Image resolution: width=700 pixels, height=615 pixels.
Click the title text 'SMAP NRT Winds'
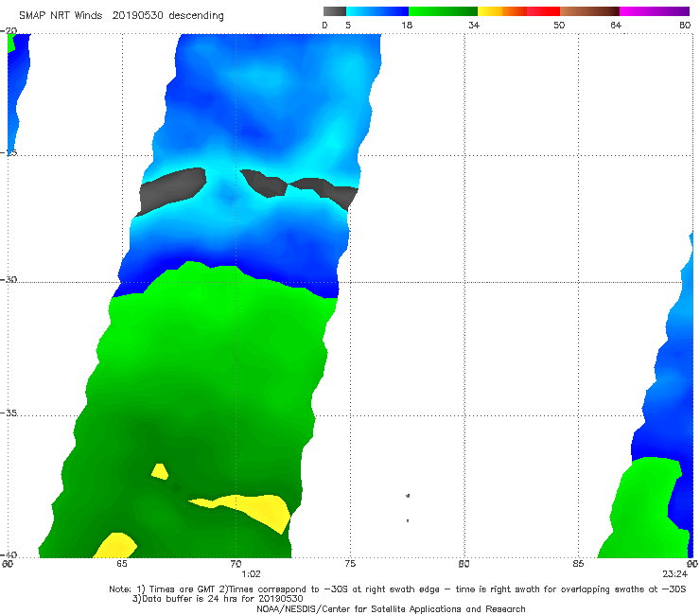[61, 16]
